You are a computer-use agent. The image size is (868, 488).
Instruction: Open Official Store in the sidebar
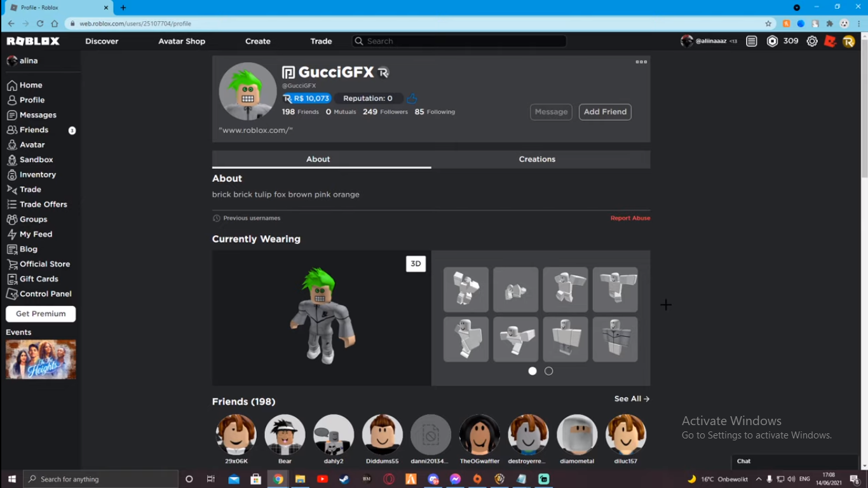pos(38,264)
